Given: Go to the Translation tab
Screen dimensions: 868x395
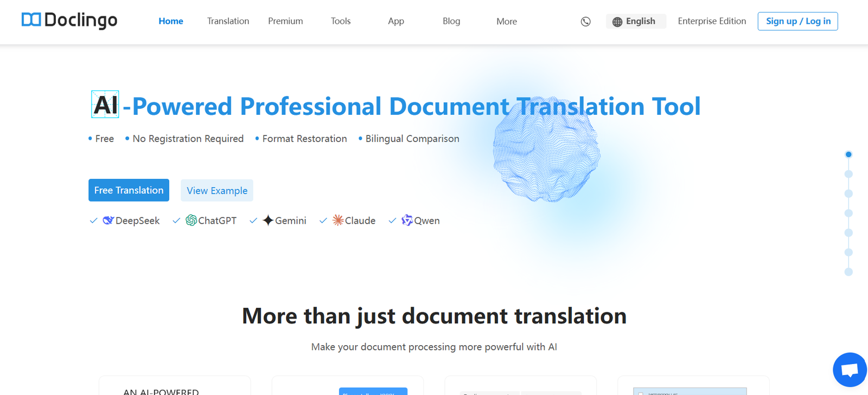Looking at the screenshot, I should (228, 21).
